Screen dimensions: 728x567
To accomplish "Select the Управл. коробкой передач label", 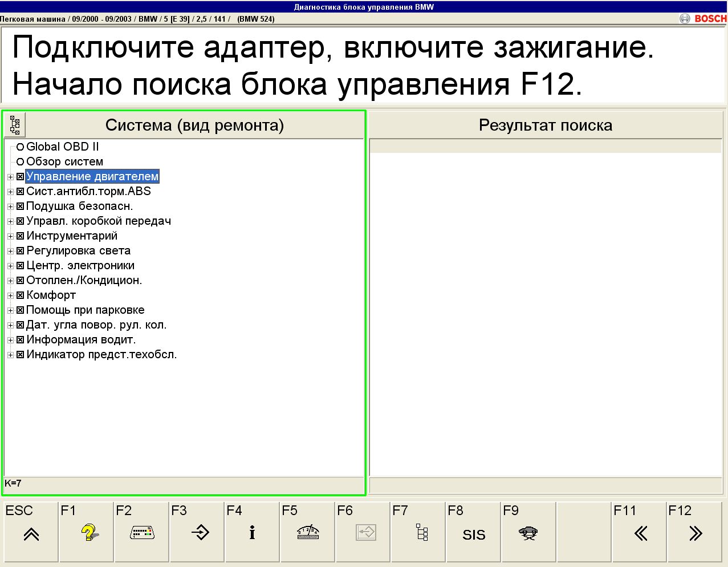I will coord(99,221).
